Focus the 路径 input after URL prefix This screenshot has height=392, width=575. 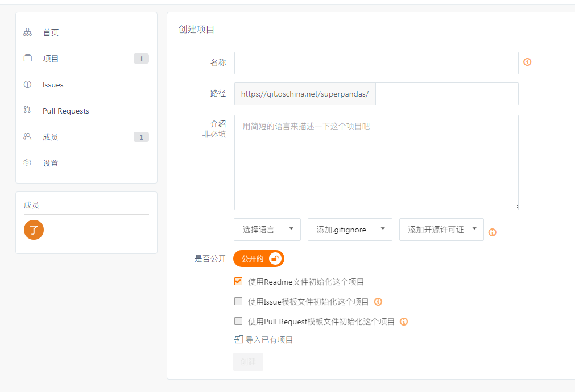point(447,94)
